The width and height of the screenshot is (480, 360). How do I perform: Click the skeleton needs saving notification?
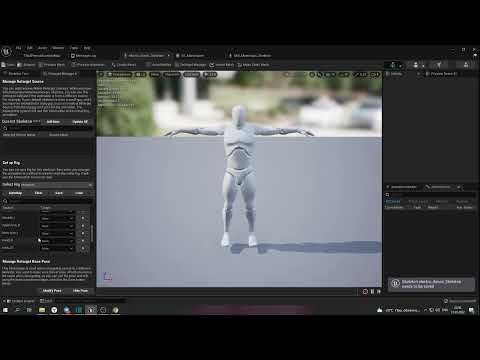(431, 284)
